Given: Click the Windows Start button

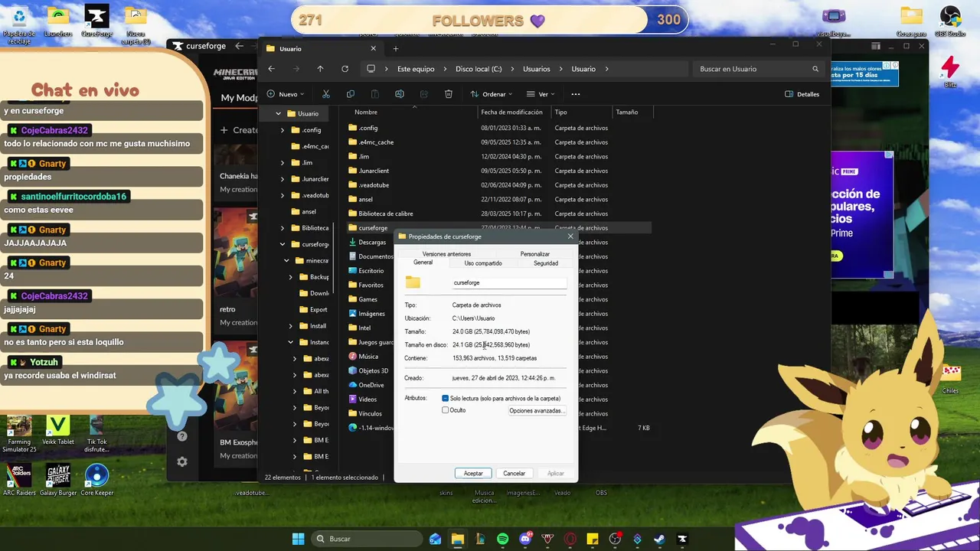Looking at the screenshot, I should click(x=298, y=539).
